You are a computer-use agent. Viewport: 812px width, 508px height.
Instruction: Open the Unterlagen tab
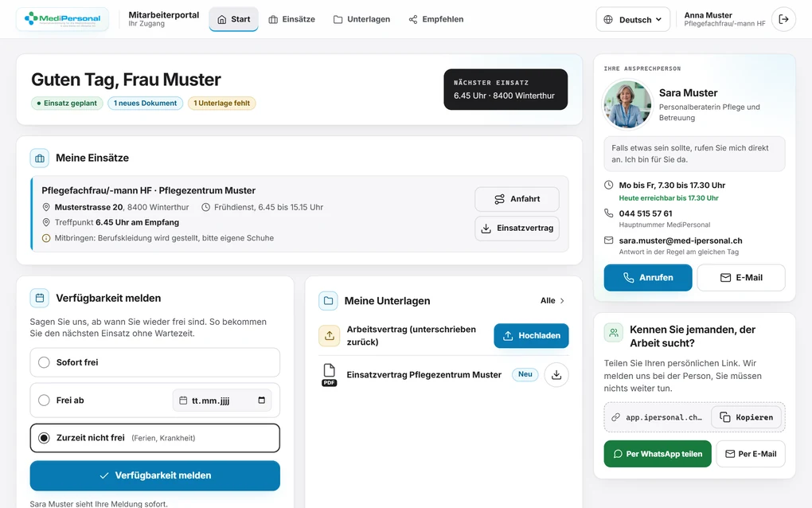[361, 19]
